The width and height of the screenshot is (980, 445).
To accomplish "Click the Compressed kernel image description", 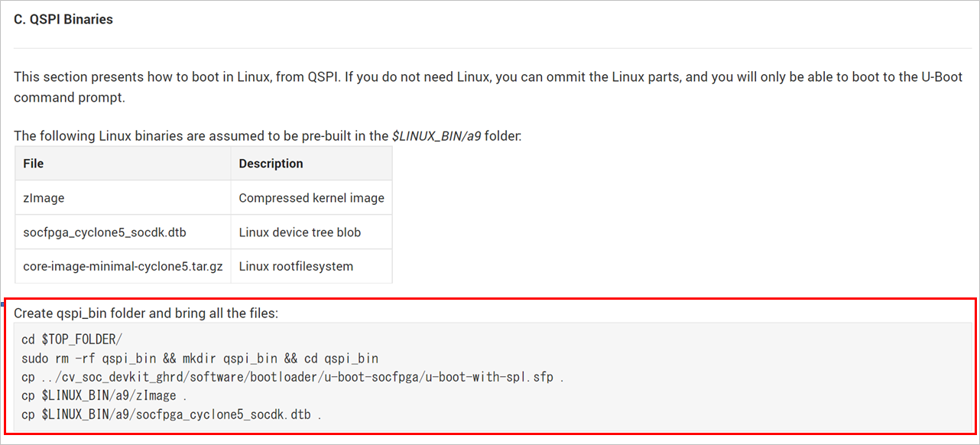I will pos(311,198).
